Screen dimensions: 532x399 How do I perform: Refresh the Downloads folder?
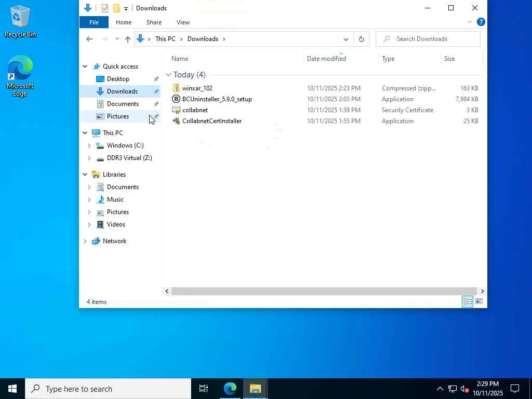tap(362, 39)
